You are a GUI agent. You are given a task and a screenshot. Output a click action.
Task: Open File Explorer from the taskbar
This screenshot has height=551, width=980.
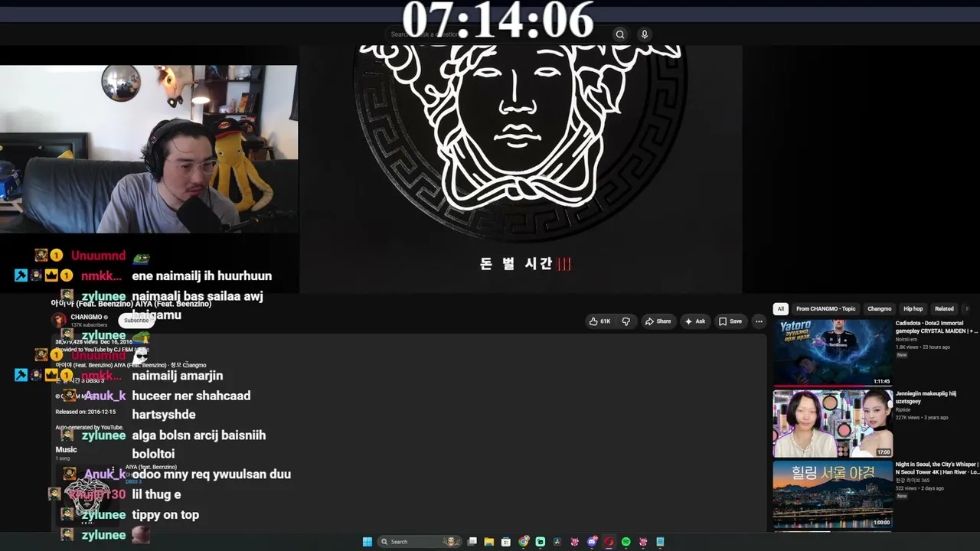[489, 542]
